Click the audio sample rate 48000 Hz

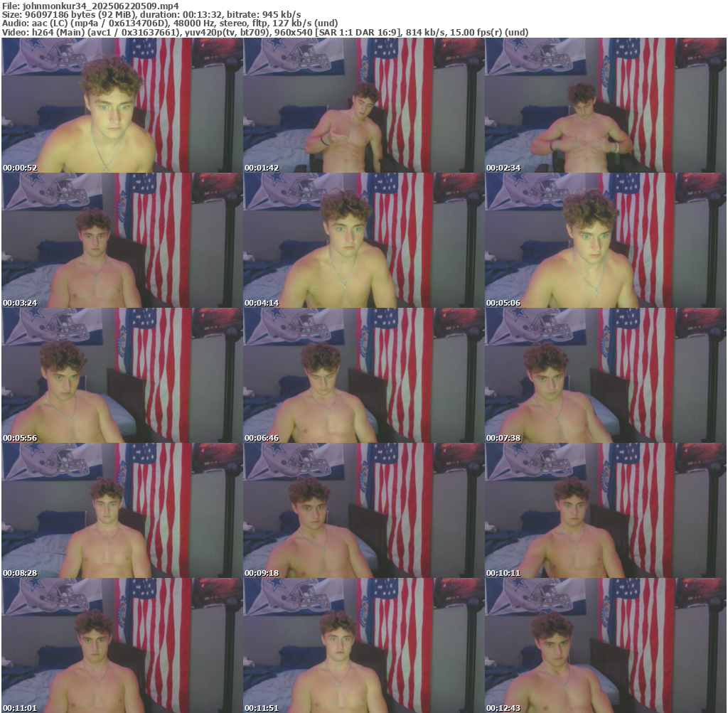pos(194,23)
